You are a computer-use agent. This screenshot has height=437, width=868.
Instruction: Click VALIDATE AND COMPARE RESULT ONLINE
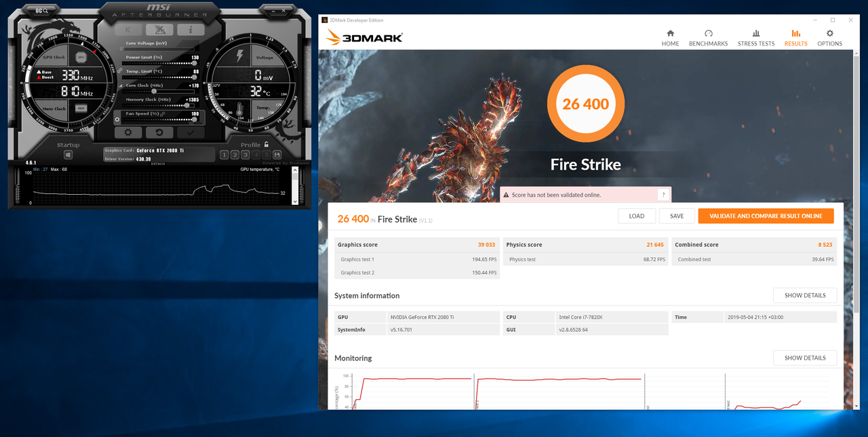coord(766,216)
